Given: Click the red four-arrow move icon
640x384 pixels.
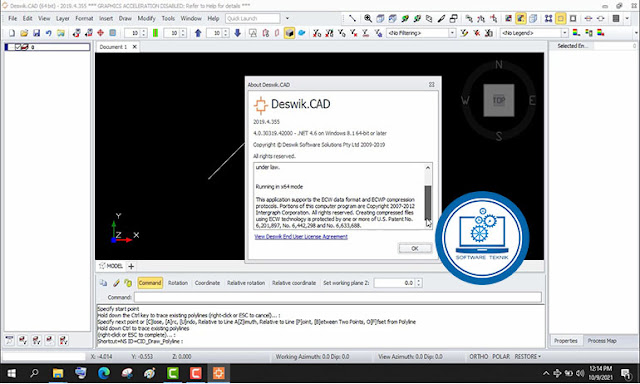Looking at the screenshot, I should (x=100, y=33).
